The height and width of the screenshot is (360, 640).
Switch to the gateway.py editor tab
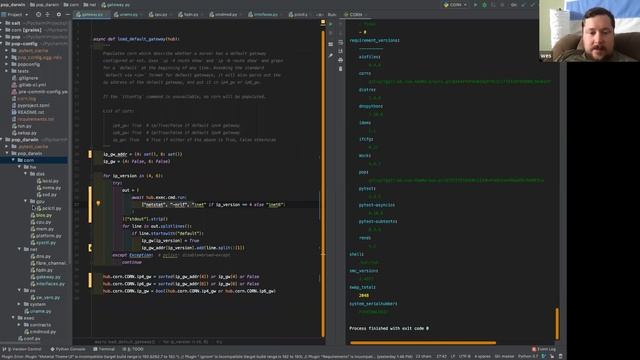(92, 14)
